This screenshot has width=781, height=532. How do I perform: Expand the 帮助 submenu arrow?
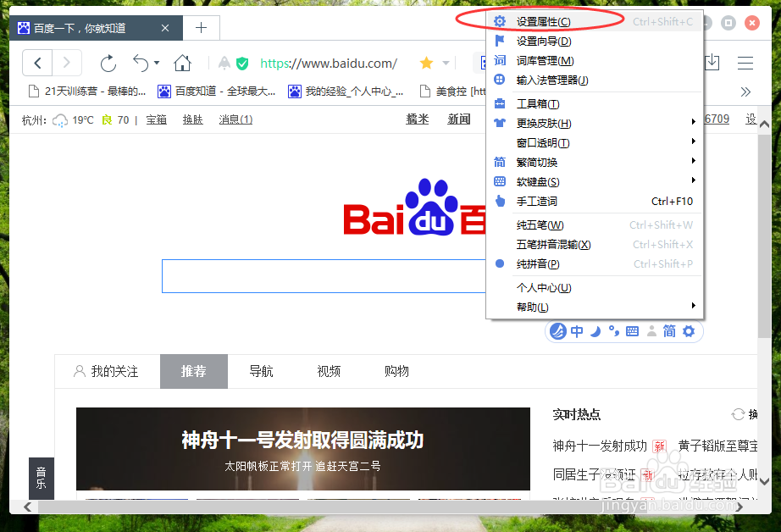click(692, 305)
